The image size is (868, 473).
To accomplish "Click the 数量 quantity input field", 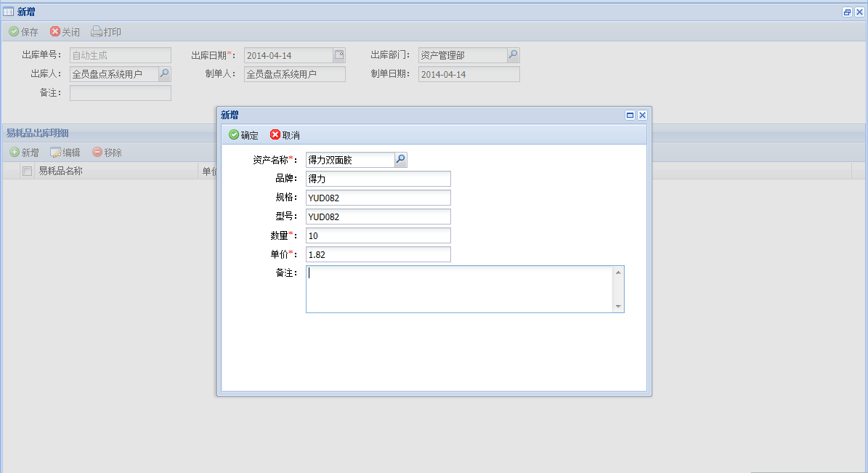I will (378, 235).
